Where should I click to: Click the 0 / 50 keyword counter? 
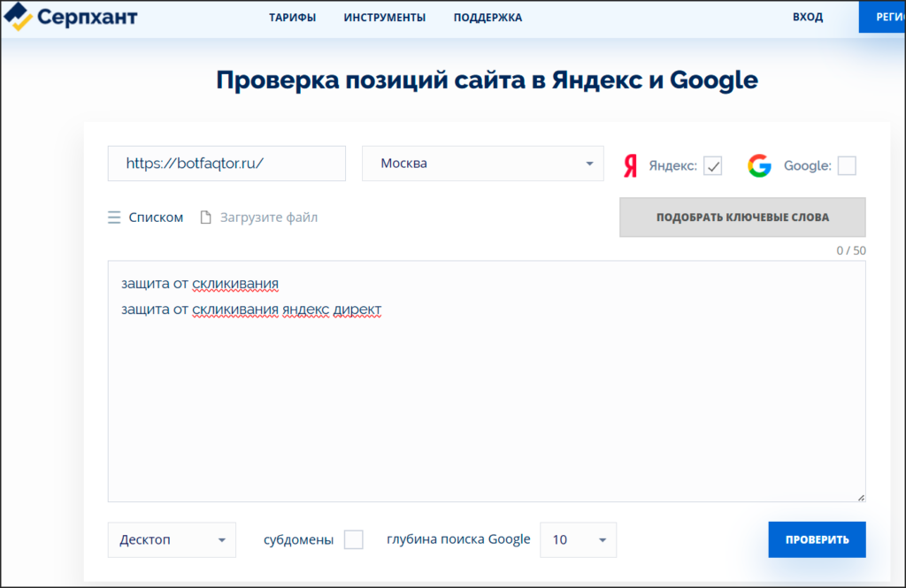pyautogui.click(x=851, y=251)
